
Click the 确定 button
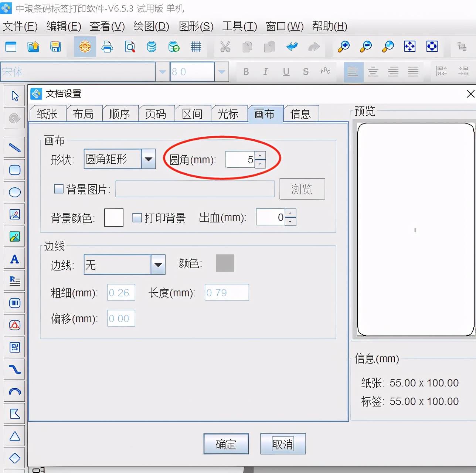226,444
